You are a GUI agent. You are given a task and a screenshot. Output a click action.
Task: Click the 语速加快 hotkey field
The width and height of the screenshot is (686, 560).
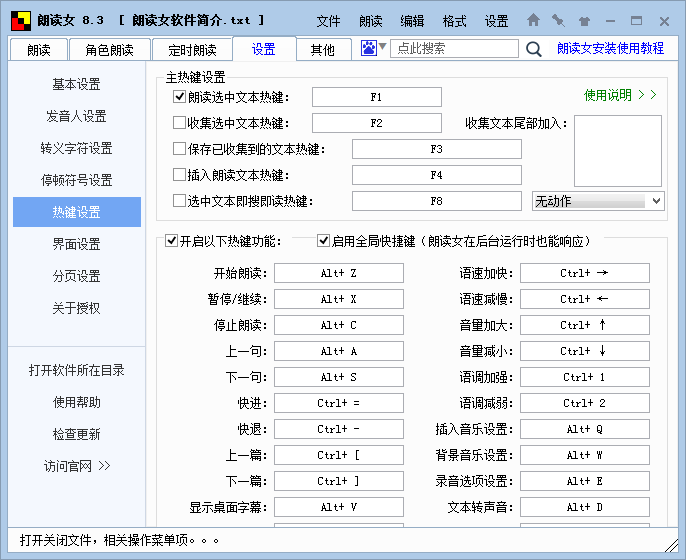[584, 273]
